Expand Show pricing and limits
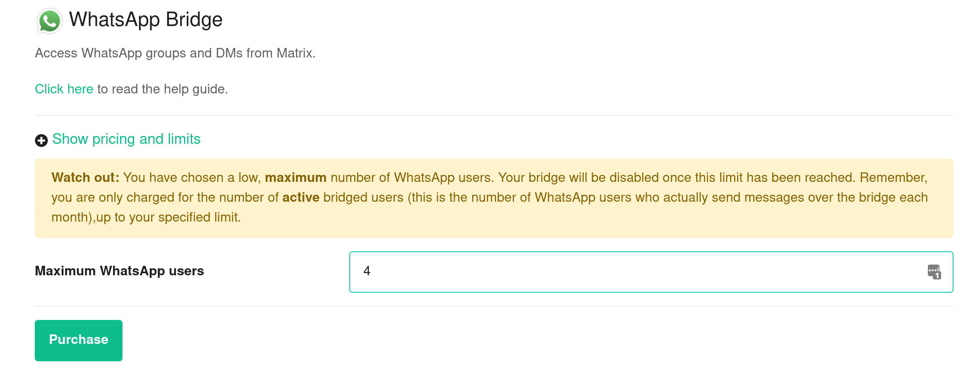980x377 pixels. click(x=126, y=139)
